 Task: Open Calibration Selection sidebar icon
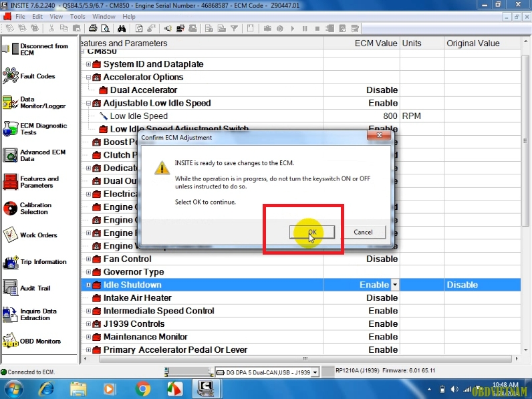click(10, 209)
